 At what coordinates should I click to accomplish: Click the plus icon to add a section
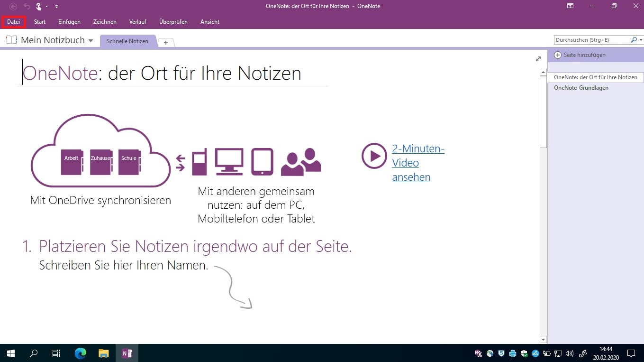coord(166,42)
